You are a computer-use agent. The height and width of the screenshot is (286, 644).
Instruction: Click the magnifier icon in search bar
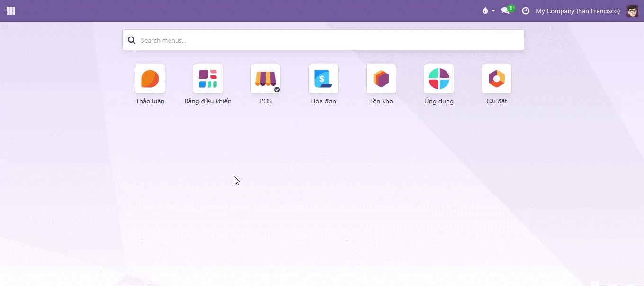pyautogui.click(x=132, y=40)
